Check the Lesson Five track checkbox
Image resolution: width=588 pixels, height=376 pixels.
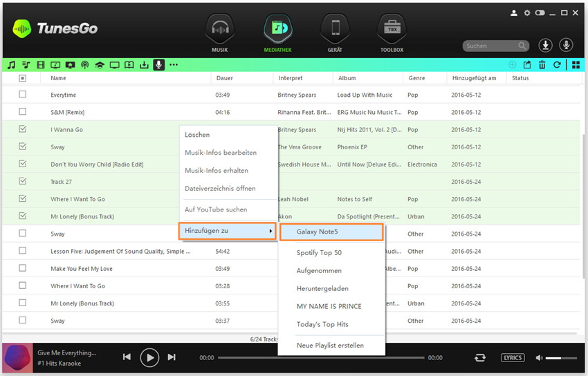point(23,250)
